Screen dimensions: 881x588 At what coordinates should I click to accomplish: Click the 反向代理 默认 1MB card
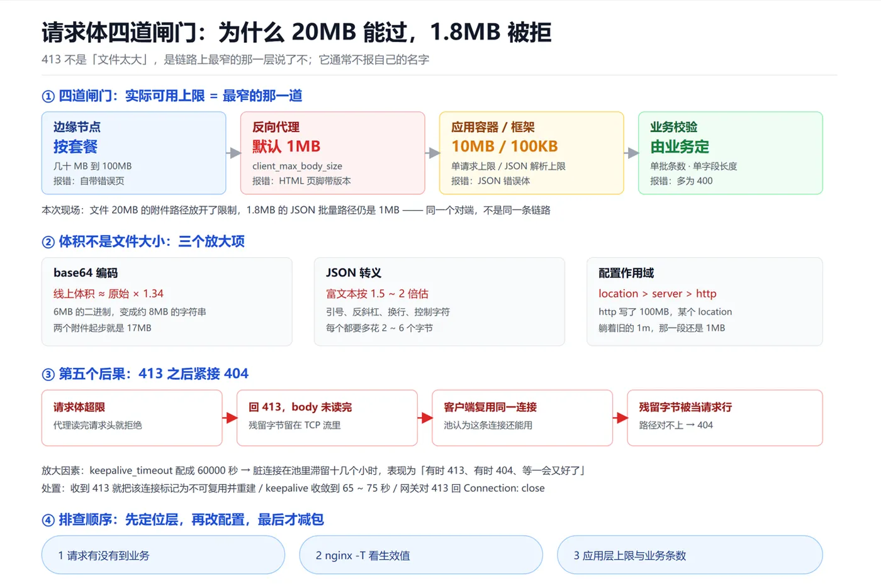pos(332,153)
